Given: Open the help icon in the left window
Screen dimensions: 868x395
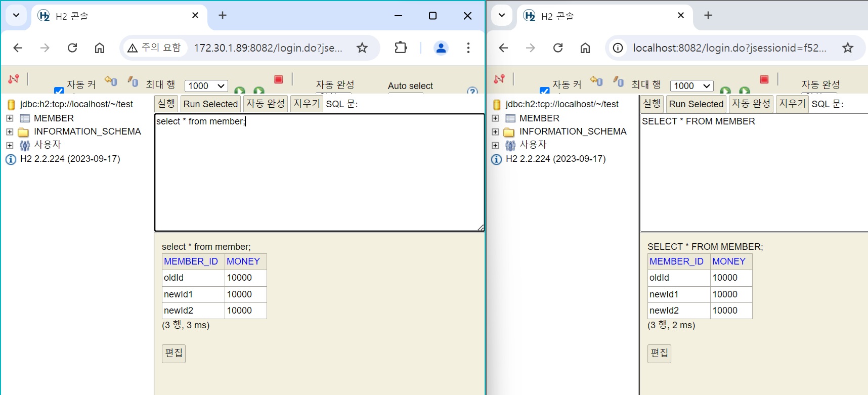Looking at the screenshot, I should (x=472, y=91).
